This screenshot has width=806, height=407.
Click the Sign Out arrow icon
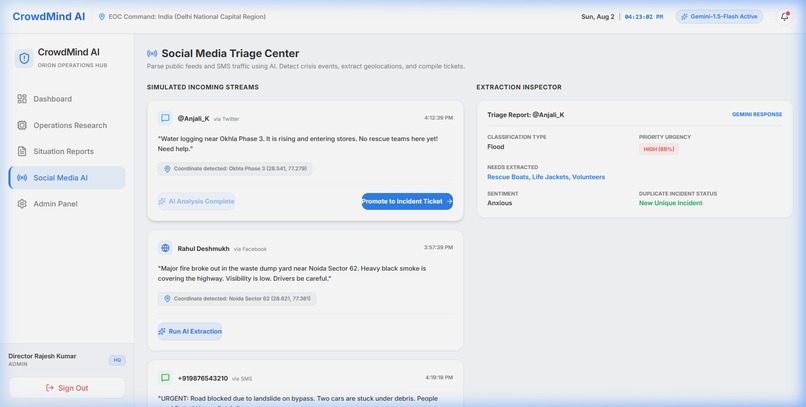point(50,388)
